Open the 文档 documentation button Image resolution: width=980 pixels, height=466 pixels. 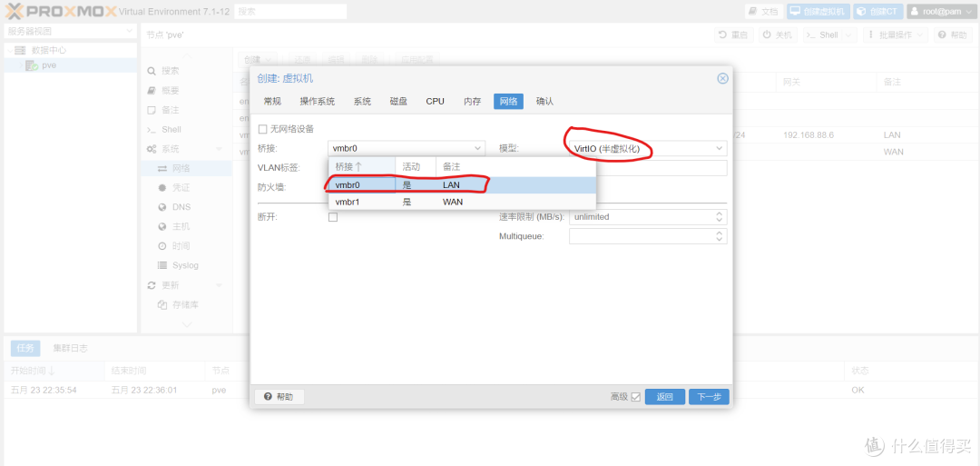(x=764, y=11)
